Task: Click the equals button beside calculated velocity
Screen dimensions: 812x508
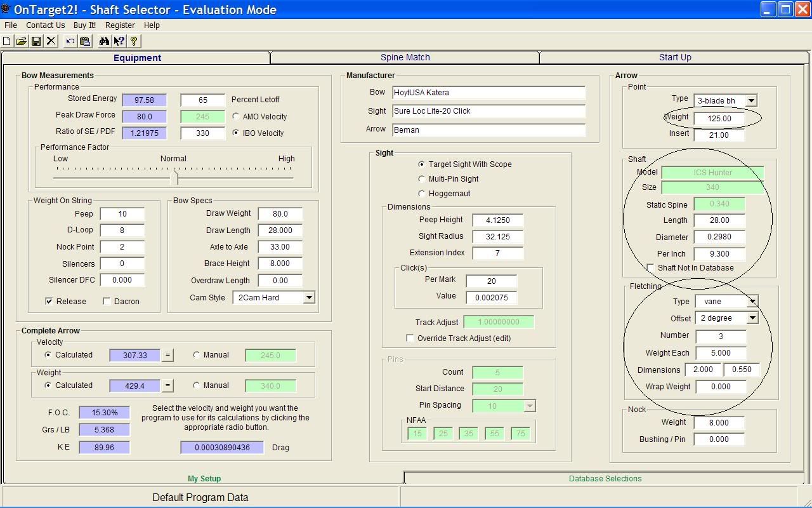Action: (167, 356)
